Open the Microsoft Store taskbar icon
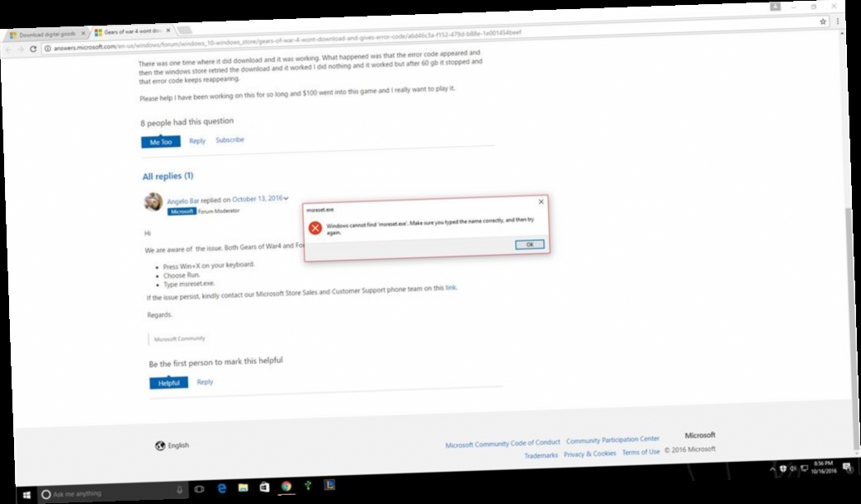 264,487
